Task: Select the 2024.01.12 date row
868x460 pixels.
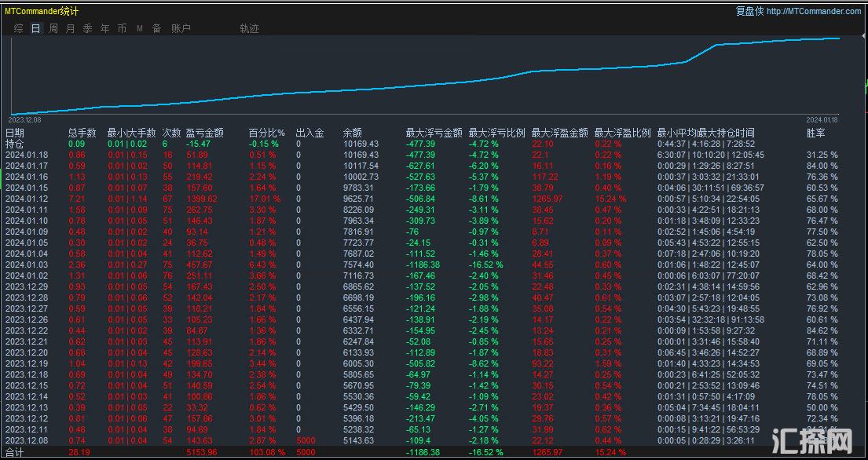Action: (27, 199)
